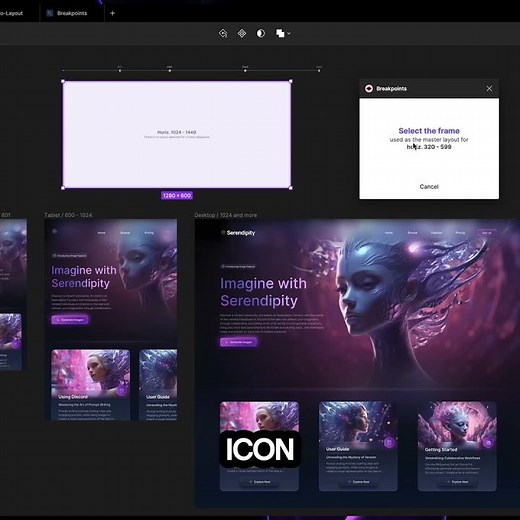Image resolution: width=520 pixels, height=520 pixels.
Task: Click the Serendipity logo in Desktop frame
Action: click(238, 233)
